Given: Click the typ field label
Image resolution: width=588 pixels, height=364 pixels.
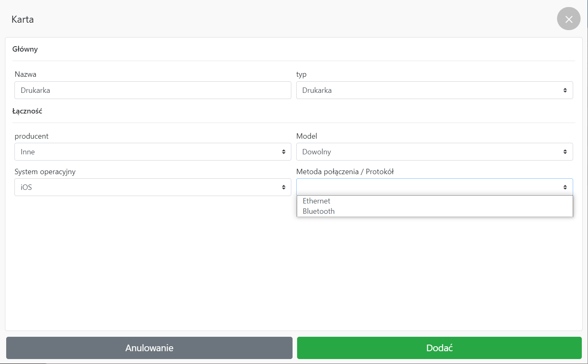Looking at the screenshot, I should [x=301, y=74].
